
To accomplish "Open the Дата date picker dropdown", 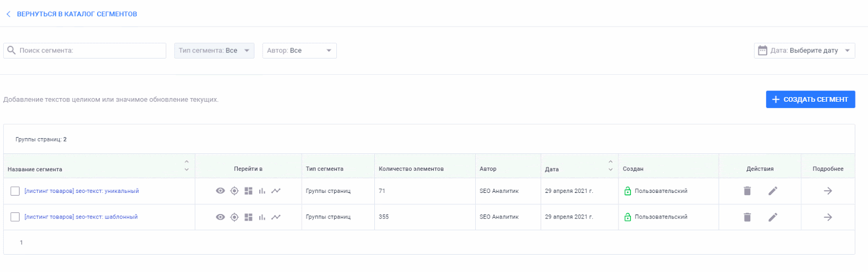I will coord(805,50).
